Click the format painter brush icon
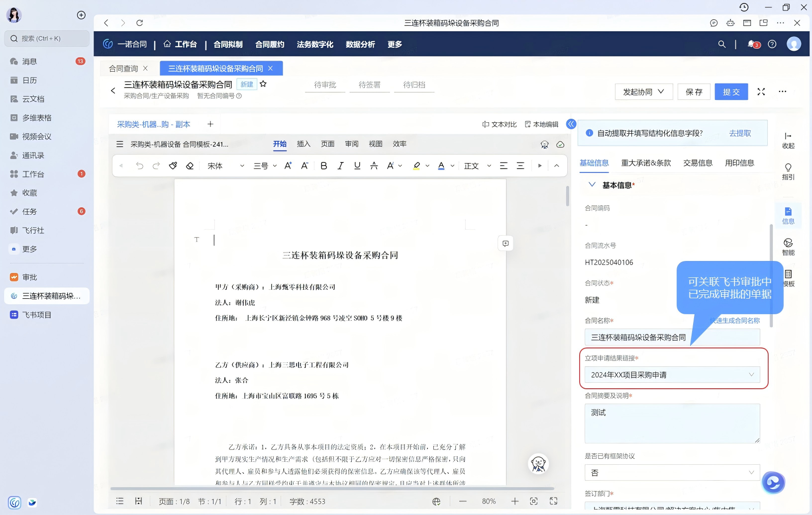812x515 pixels. click(173, 166)
